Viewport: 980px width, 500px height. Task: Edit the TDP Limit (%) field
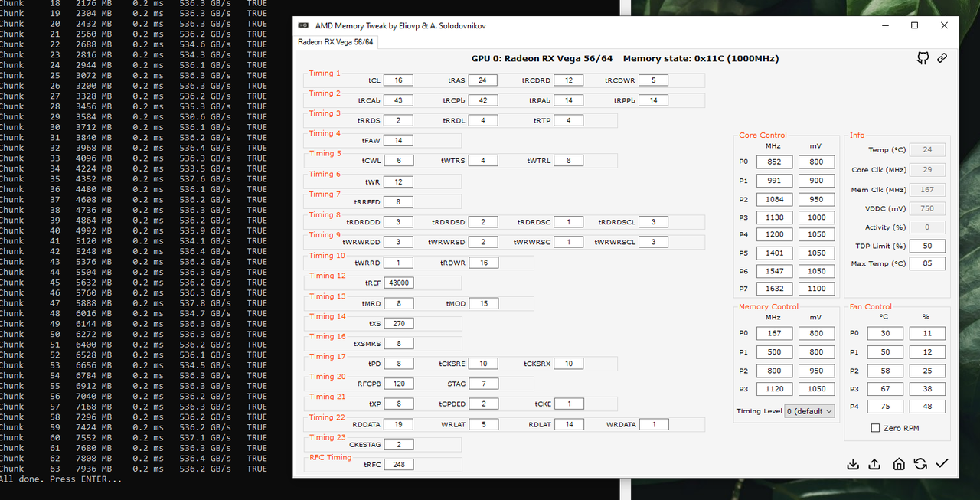pyautogui.click(x=927, y=246)
